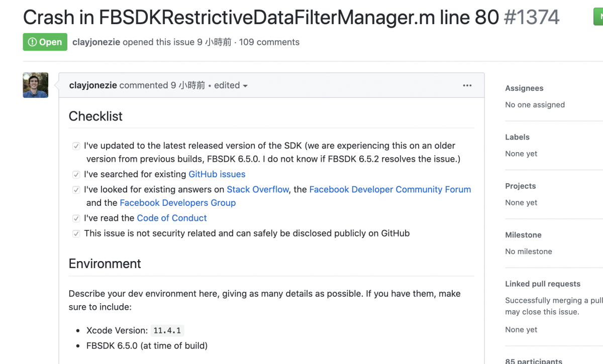The image size is (603, 364).
Task: Open the Stack Overflow link
Action: click(258, 189)
